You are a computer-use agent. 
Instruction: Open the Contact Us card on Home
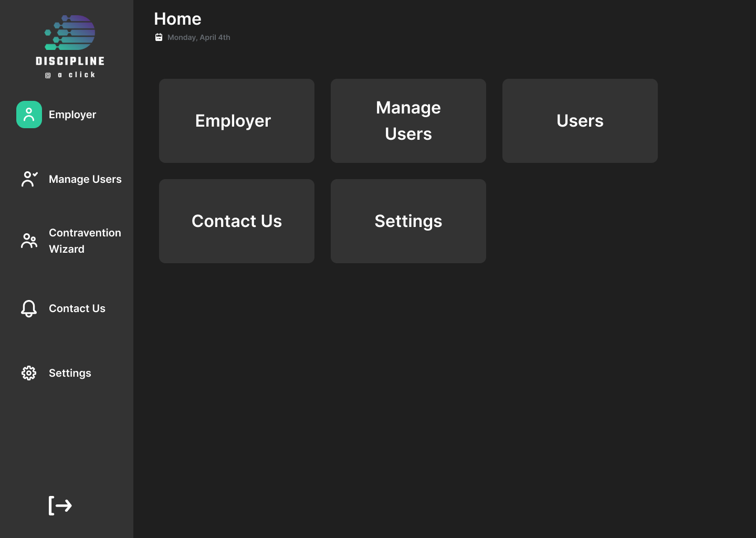click(237, 221)
